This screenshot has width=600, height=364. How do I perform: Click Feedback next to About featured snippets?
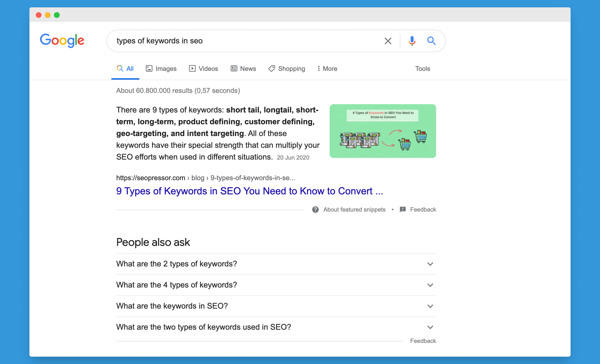coord(423,210)
